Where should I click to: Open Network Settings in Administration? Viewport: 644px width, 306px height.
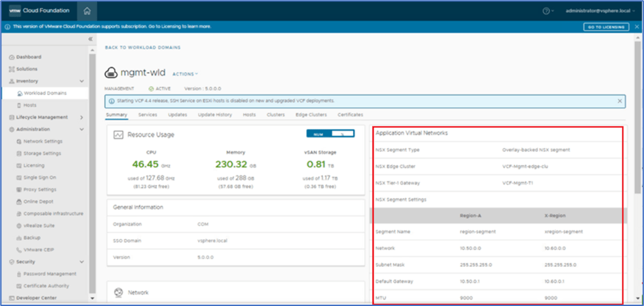pyautogui.click(x=43, y=141)
